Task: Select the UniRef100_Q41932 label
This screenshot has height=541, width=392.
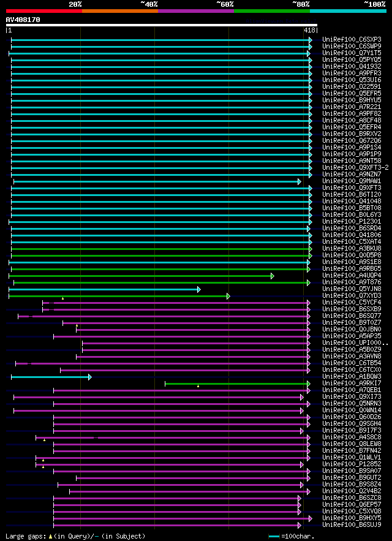Action: [x=352, y=67]
